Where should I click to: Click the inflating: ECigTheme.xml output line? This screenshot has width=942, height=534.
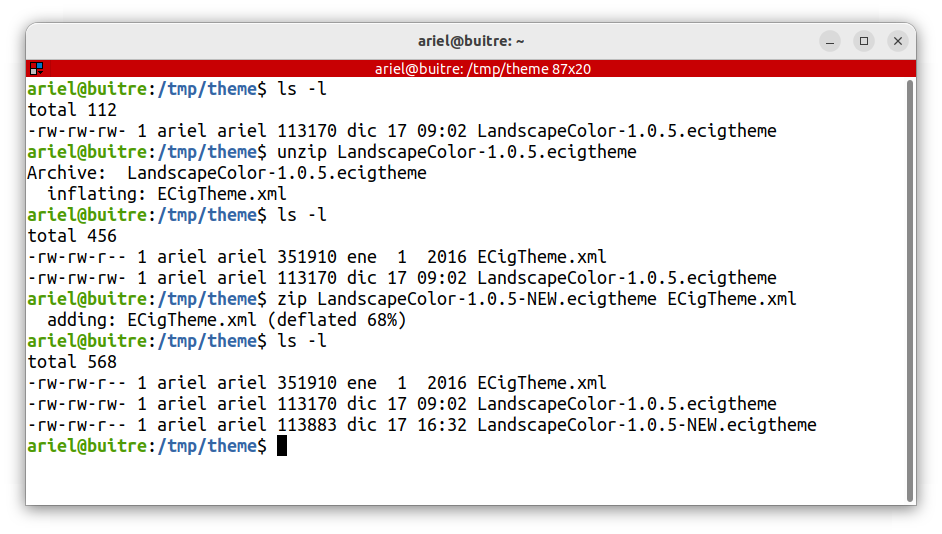[x=166, y=194]
